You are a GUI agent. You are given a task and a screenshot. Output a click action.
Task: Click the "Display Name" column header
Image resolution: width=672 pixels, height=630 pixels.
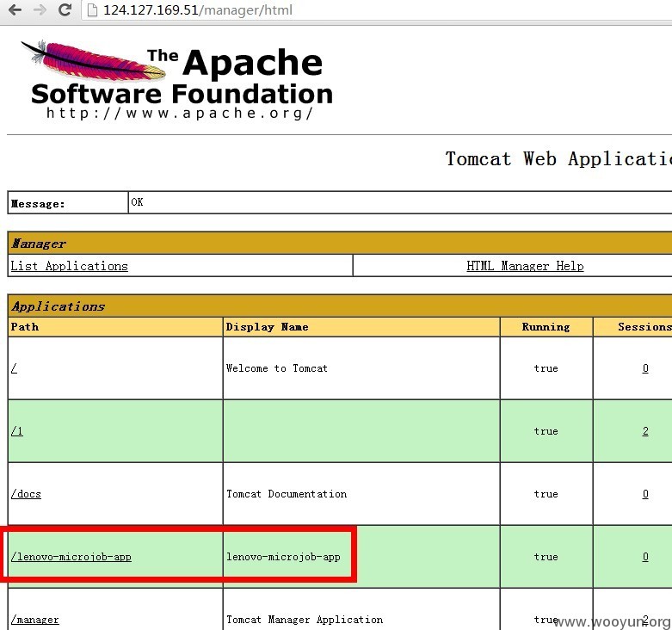click(361, 327)
